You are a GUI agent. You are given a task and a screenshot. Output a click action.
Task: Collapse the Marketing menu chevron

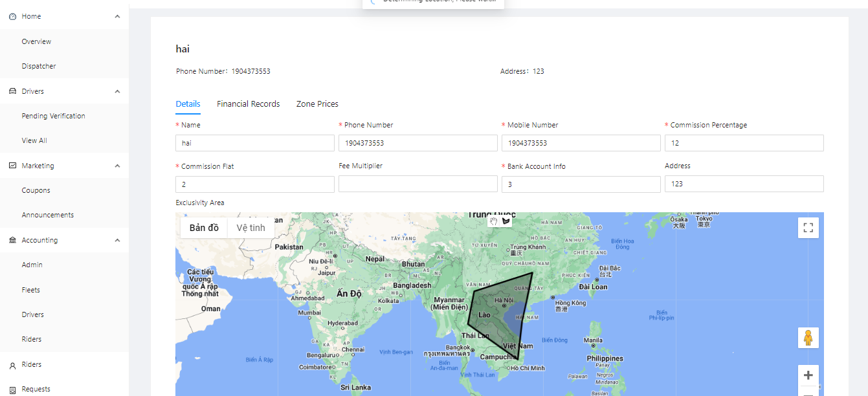point(117,166)
